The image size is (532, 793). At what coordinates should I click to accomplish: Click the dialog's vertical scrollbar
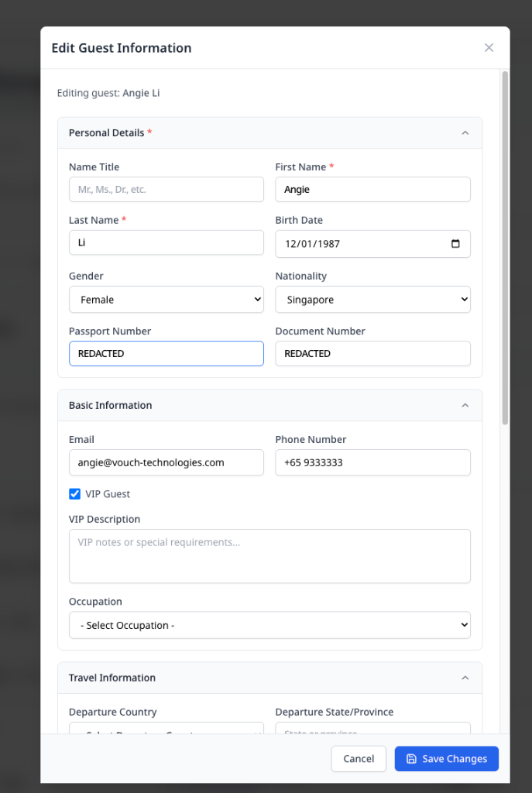coord(505,248)
